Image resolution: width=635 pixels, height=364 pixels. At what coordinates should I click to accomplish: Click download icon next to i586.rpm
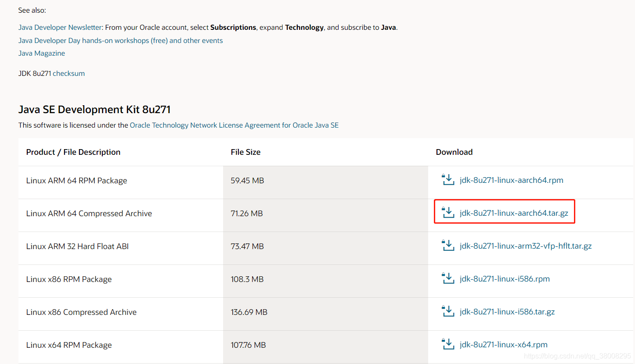(x=447, y=278)
